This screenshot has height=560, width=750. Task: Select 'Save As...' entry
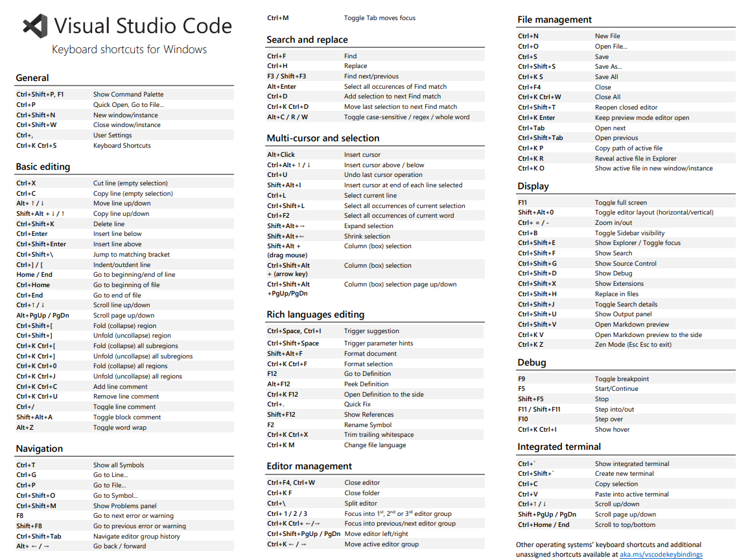click(608, 67)
